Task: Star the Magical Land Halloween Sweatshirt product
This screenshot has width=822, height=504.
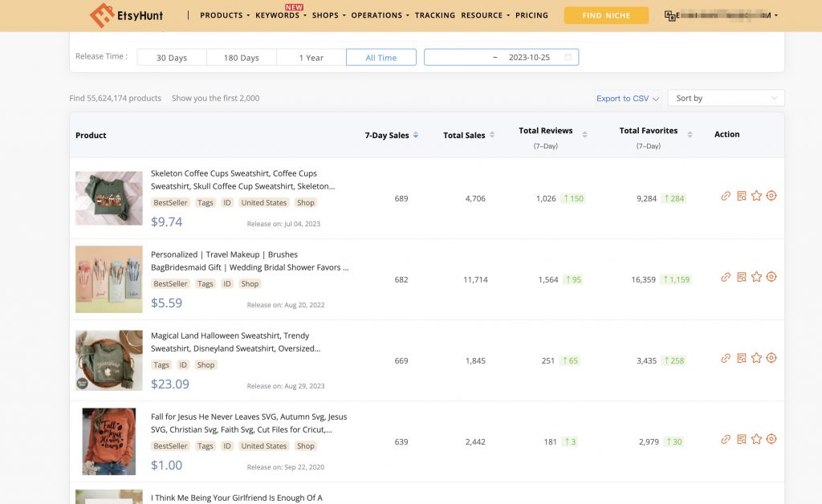Action: (756, 358)
